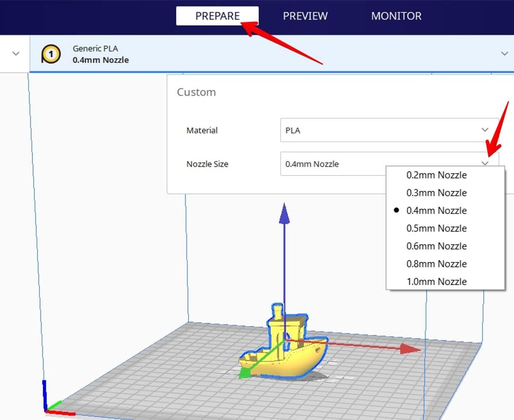This screenshot has width=514, height=420.
Task: Click the red X-axis arrow handle
Action: click(409, 348)
